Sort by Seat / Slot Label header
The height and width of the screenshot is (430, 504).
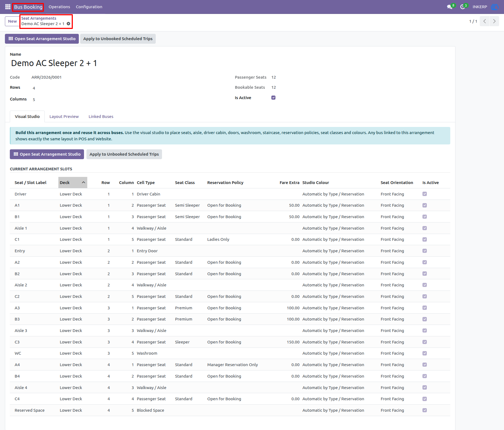tap(31, 183)
